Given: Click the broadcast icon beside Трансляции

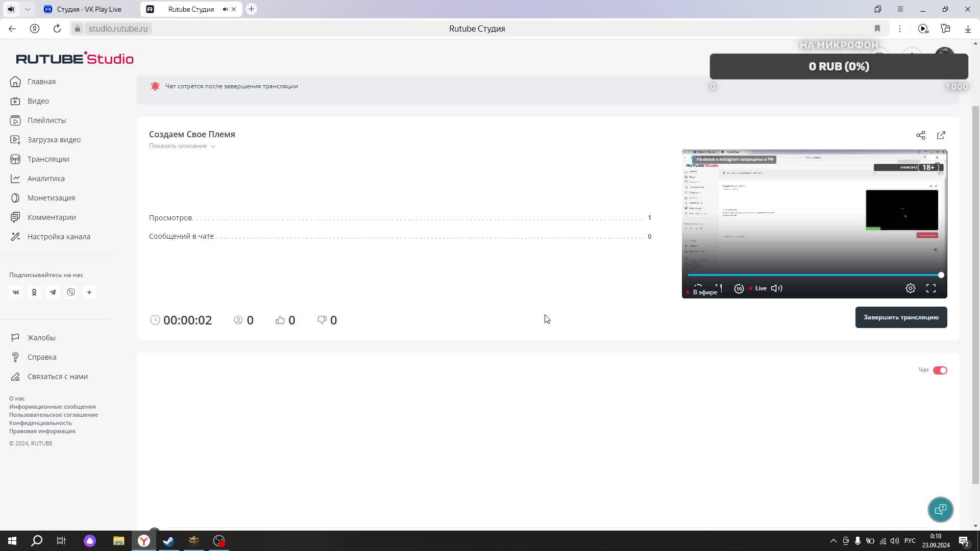Looking at the screenshot, I should click(x=15, y=159).
